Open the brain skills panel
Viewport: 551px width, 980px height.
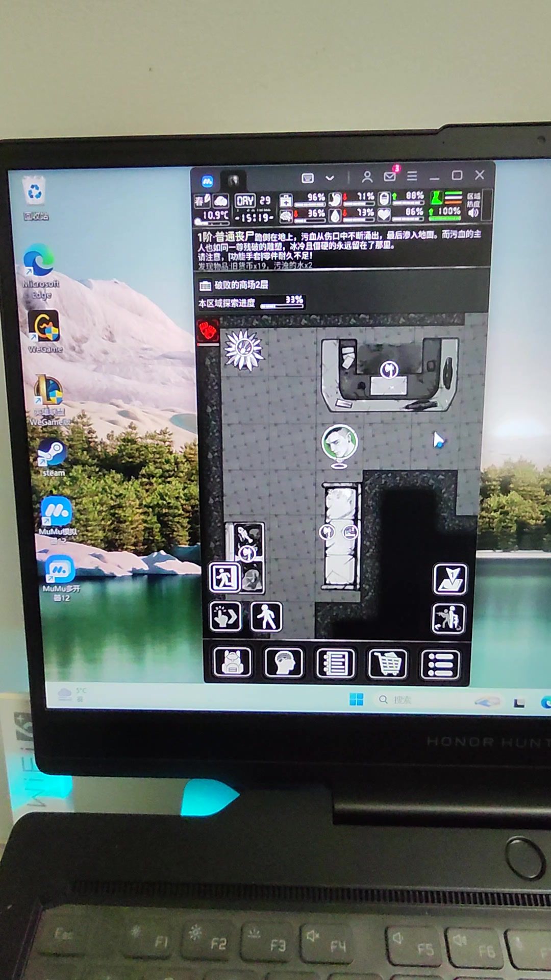284,663
